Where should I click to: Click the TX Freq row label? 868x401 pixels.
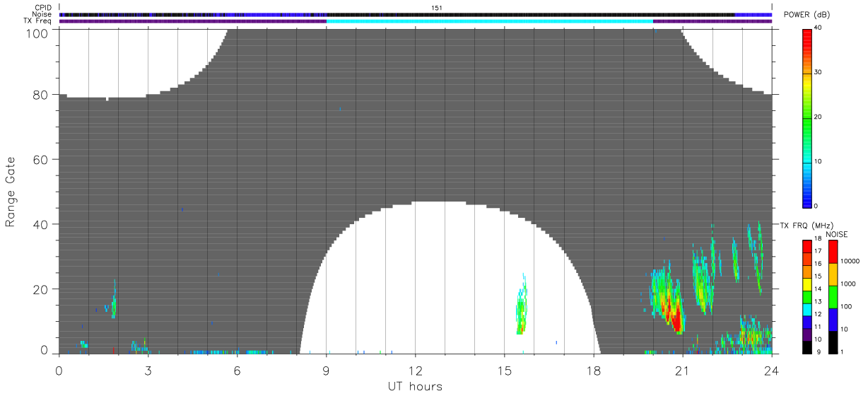[x=38, y=21]
